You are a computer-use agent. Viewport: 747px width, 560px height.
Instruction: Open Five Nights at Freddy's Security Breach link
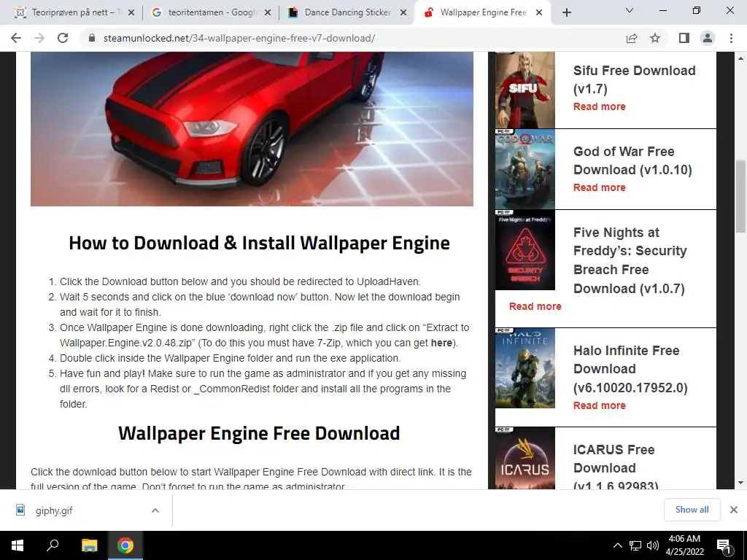(x=630, y=260)
